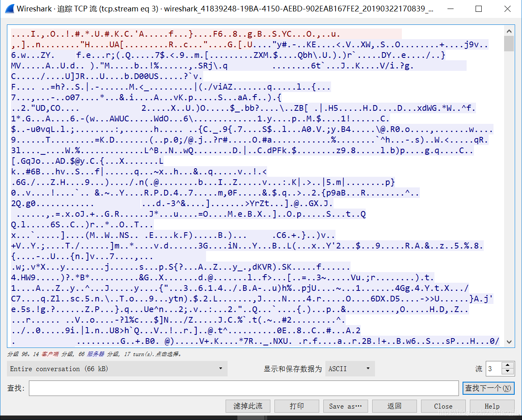The width and height of the screenshot is (522, 420).
Task: Click the stream content scrollbar down arrow
Action: click(x=509, y=342)
